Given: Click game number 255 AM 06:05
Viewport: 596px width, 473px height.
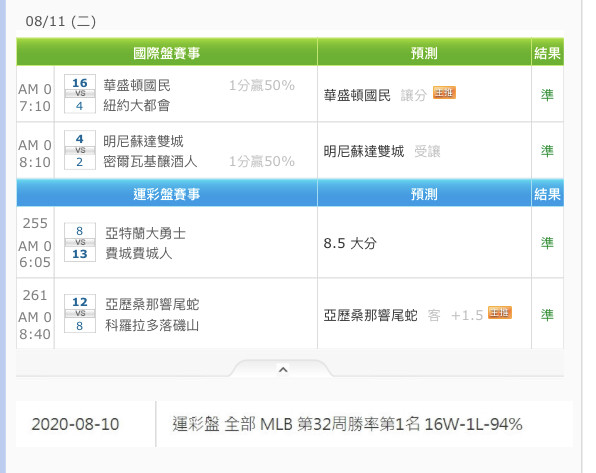Looking at the screenshot, I should coord(35,243).
